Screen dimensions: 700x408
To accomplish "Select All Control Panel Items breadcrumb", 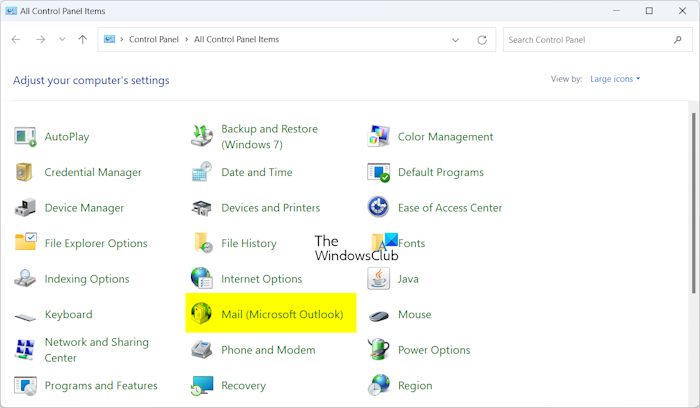I will click(236, 40).
